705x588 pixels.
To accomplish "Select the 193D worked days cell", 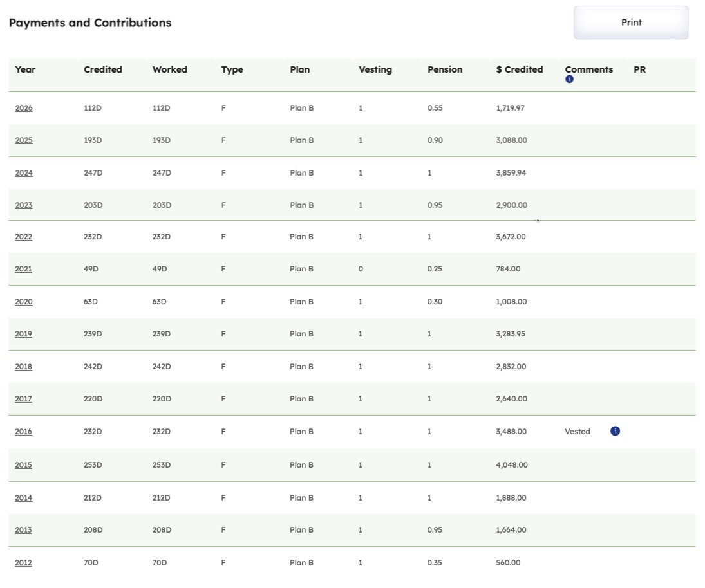I will click(162, 140).
